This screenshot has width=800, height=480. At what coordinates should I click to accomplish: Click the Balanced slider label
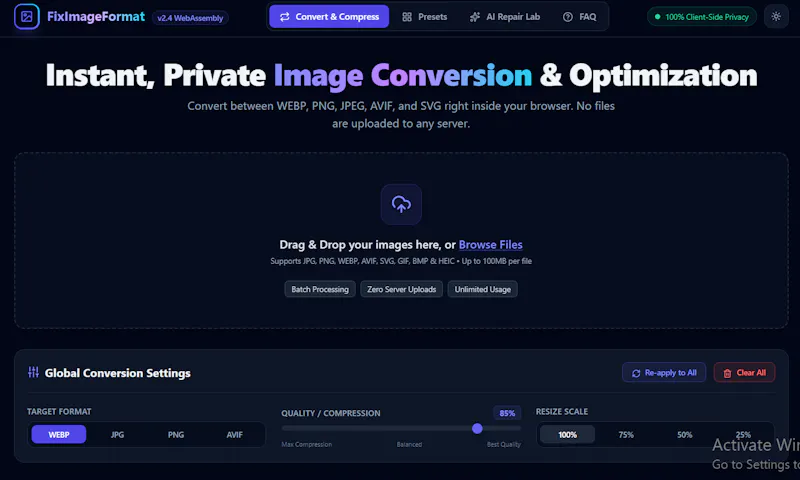[x=409, y=444]
